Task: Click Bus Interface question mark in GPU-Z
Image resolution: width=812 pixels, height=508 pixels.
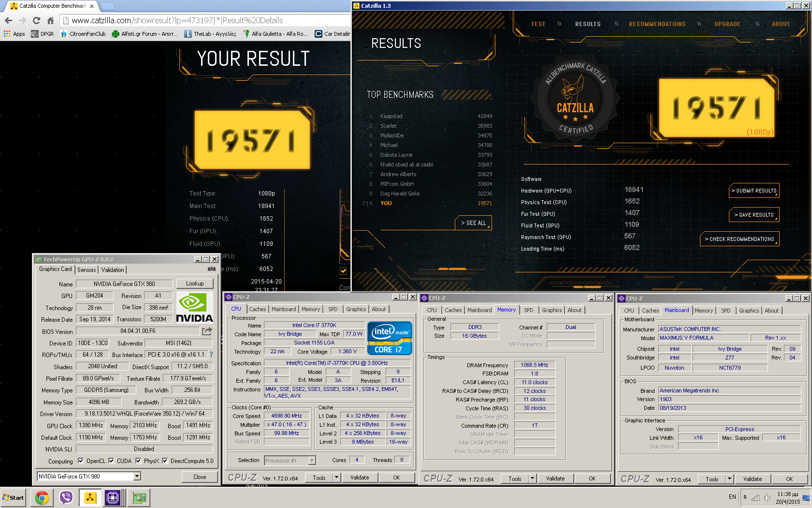Action: (x=211, y=355)
